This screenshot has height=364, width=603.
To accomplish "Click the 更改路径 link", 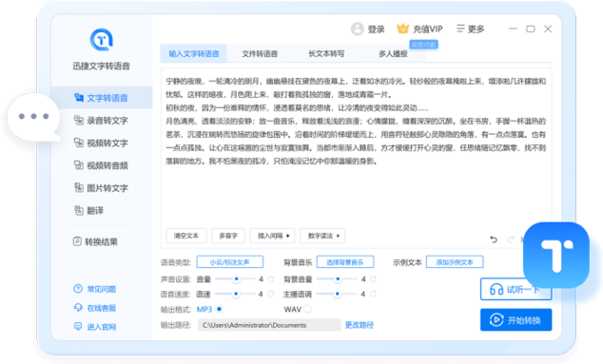I will [360, 325].
